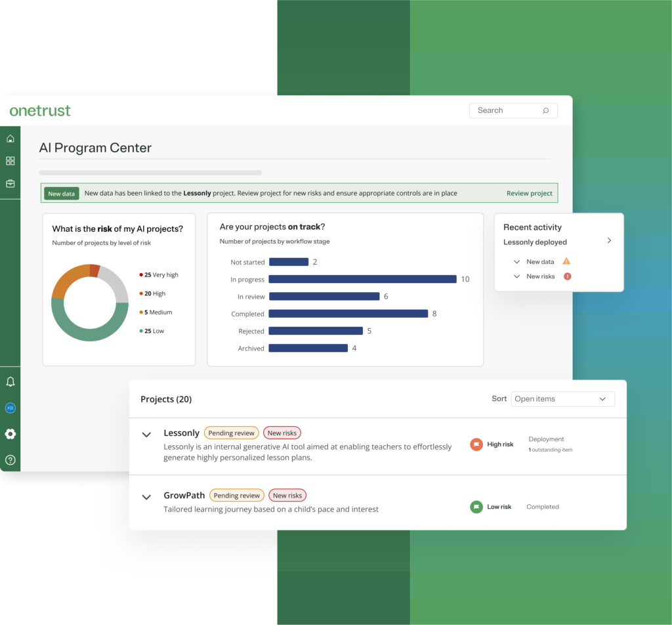
Task: Click the In review bar
Action: pos(324,296)
